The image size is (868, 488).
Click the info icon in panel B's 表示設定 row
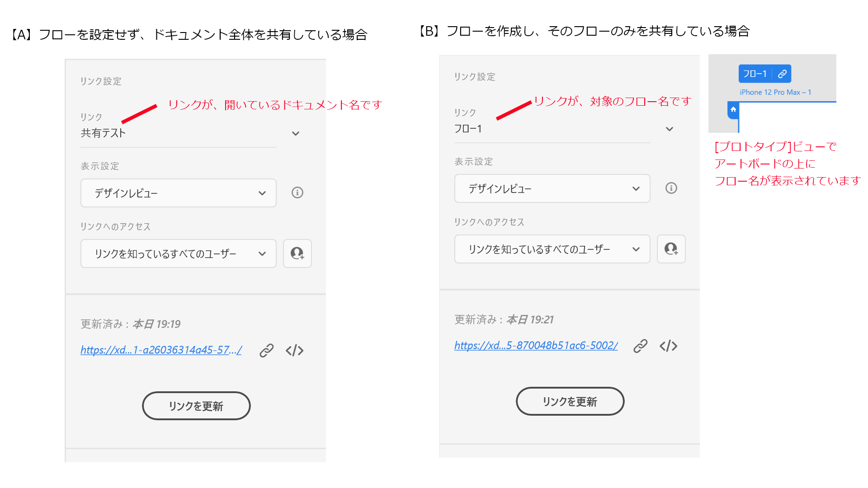click(671, 188)
